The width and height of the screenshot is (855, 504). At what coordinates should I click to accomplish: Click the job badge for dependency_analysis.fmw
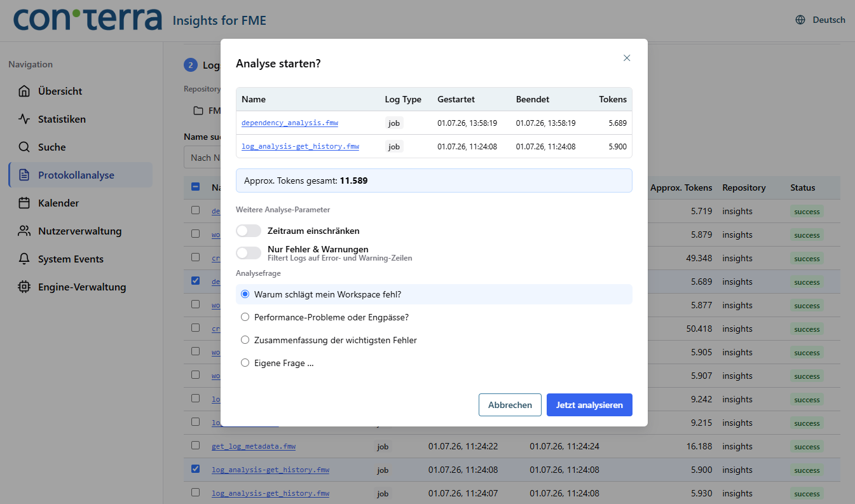[394, 123]
